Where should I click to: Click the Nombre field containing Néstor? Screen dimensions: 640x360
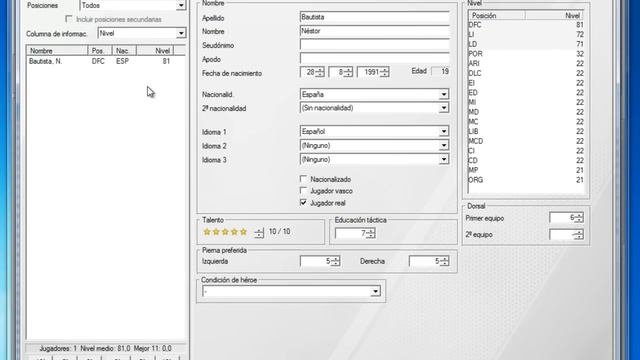[x=374, y=31]
